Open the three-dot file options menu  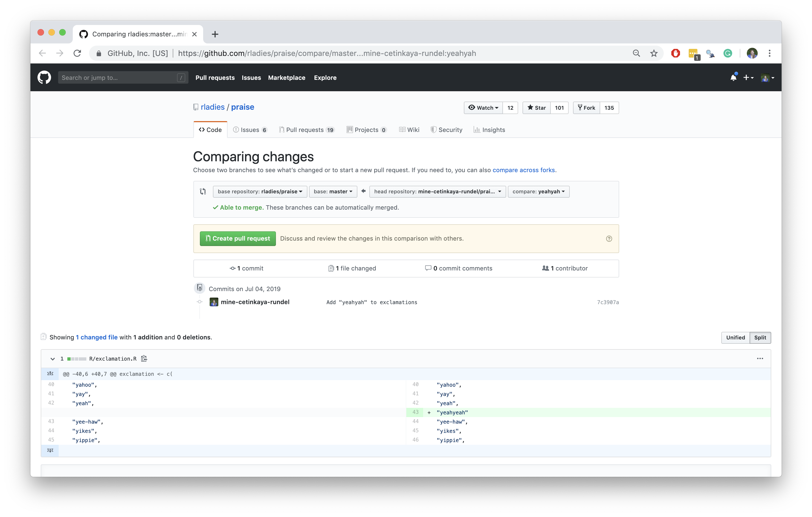(760, 358)
